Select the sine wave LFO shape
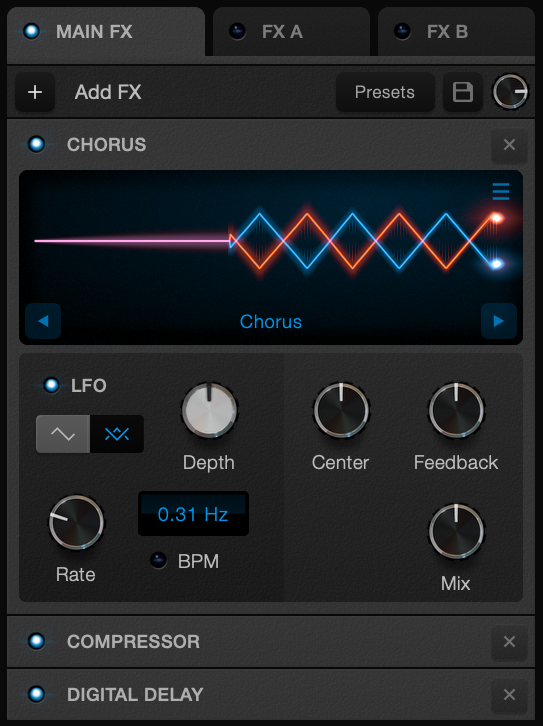 pos(63,434)
